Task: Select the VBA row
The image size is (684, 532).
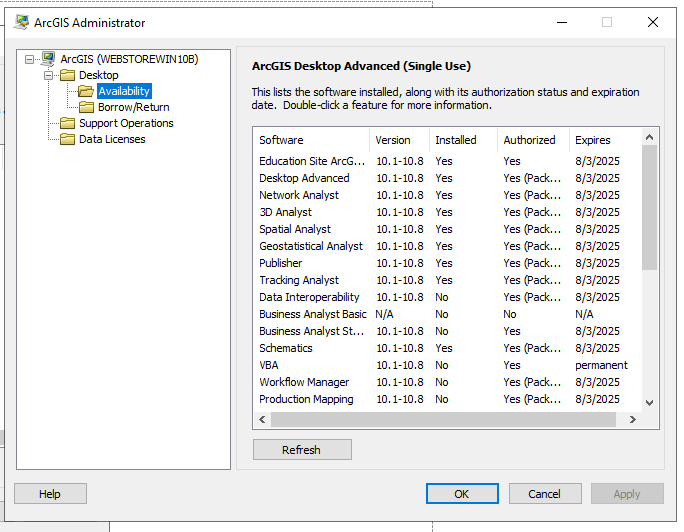Action: (448, 365)
